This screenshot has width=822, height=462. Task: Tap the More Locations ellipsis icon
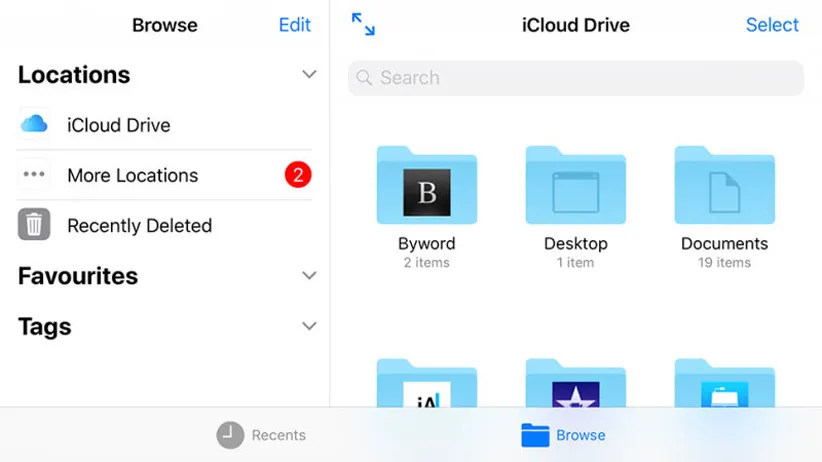pos(34,175)
